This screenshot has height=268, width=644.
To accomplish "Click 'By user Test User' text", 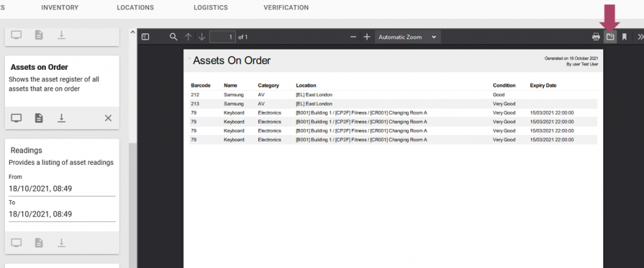I will click(x=582, y=64).
